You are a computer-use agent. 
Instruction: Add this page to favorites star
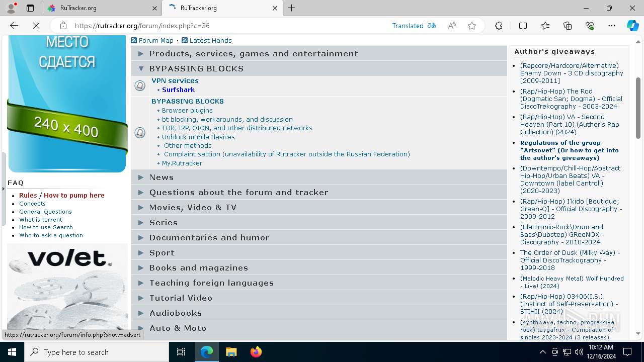pos(472,26)
